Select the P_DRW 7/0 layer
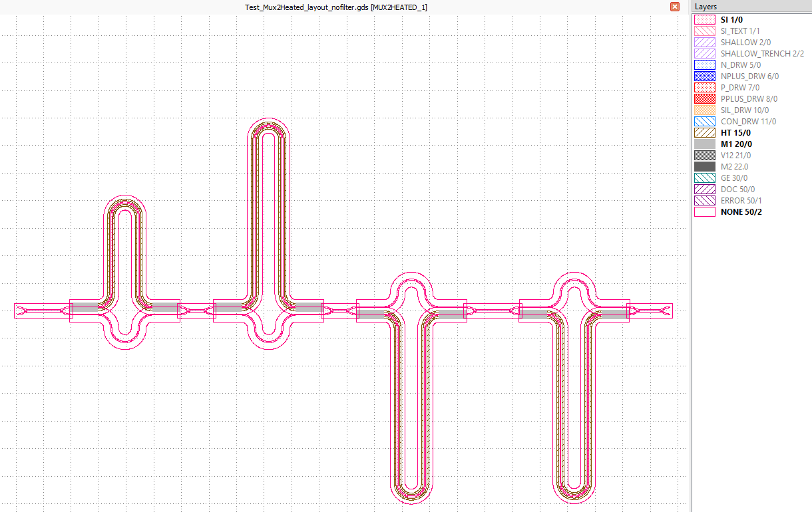 pyautogui.click(x=740, y=88)
